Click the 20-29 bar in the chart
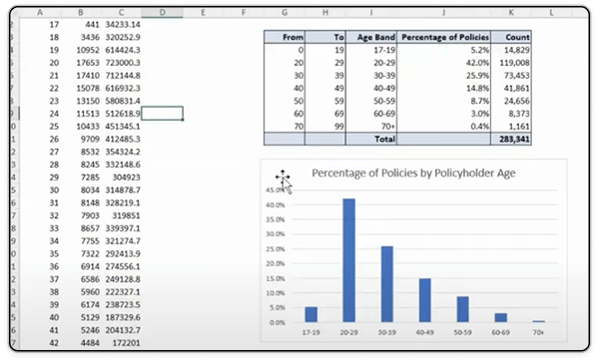Screen dimensions: 599x364 click(348, 260)
